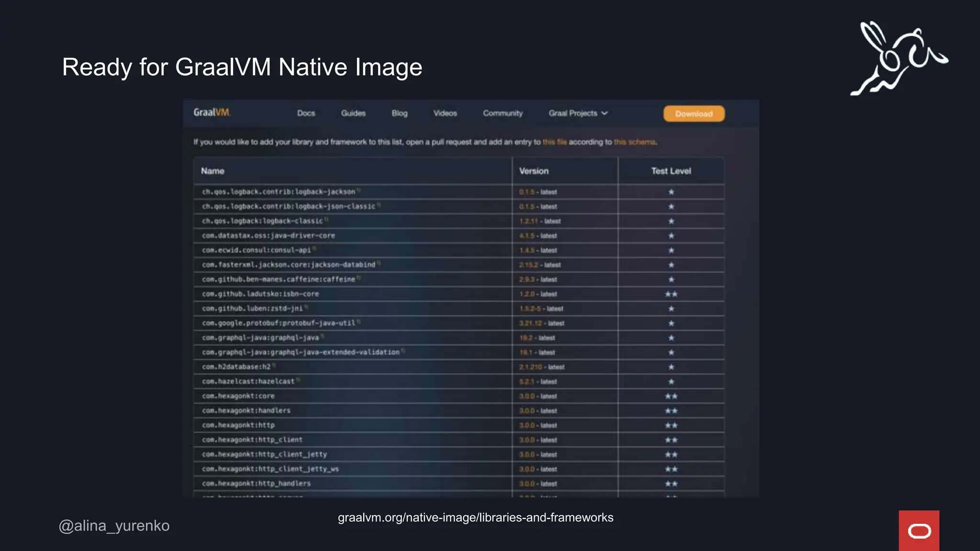Viewport: 980px width, 551px height.
Task: Select com.hexagonkt:core entry
Action: 238,396
